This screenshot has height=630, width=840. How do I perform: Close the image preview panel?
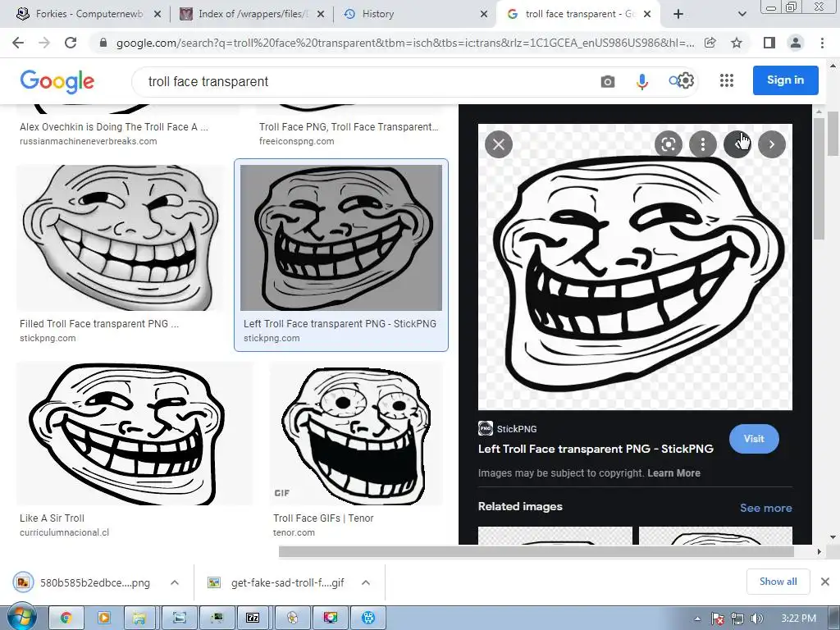pyautogui.click(x=499, y=144)
